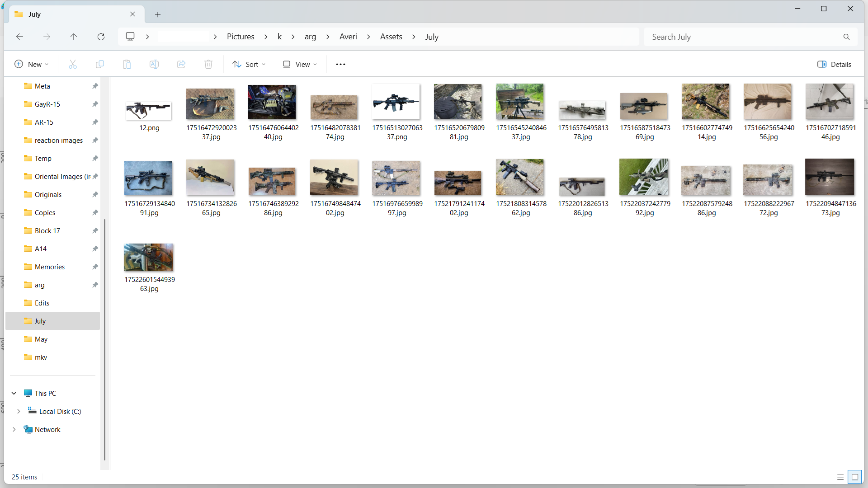Click the This PC monitor icon
Viewport: 868px width, 488px height.
[28, 393]
